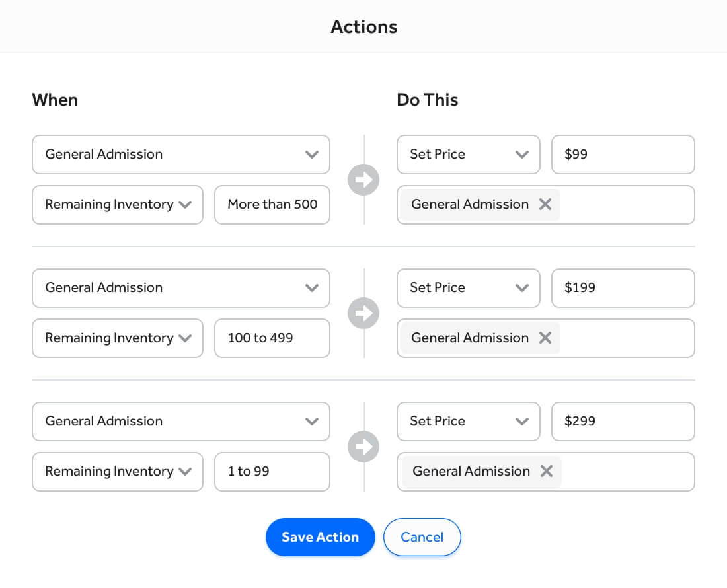This screenshot has height=588, width=727.
Task: Click the $299 price field
Action: (x=623, y=421)
